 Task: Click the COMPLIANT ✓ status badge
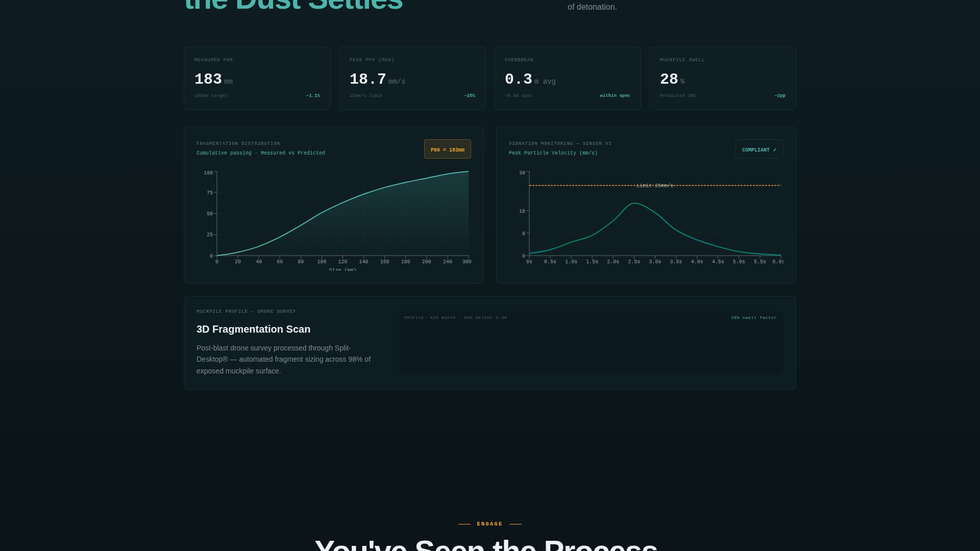click(759, 149)
